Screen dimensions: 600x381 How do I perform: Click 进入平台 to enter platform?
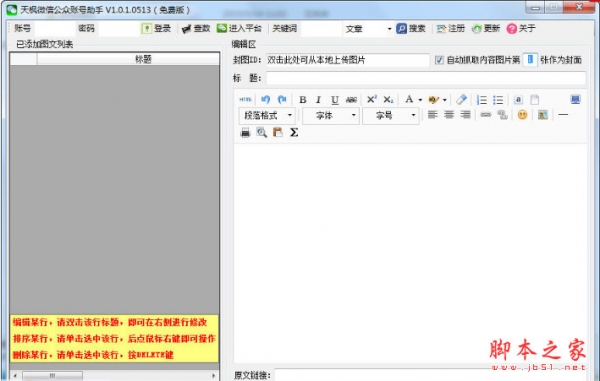coord(239,28)
